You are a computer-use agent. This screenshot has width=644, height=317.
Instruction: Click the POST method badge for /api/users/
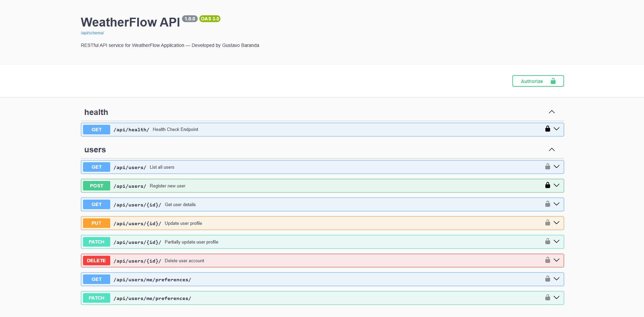pyautogui.click(x=97, y=186)
